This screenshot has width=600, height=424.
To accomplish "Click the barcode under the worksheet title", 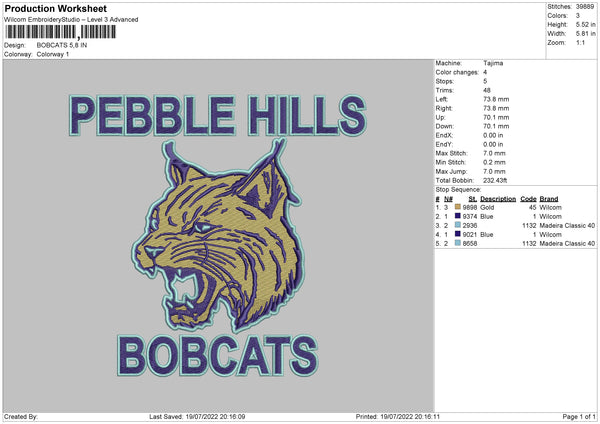I will (60, 32).
